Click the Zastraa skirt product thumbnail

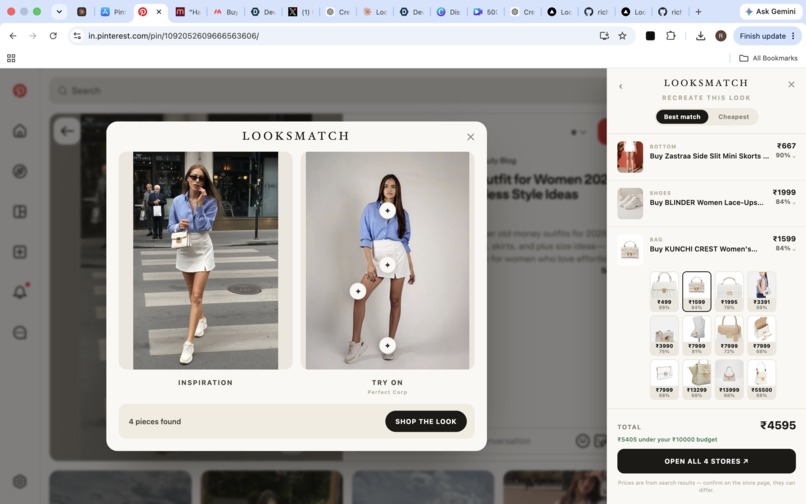630,156
